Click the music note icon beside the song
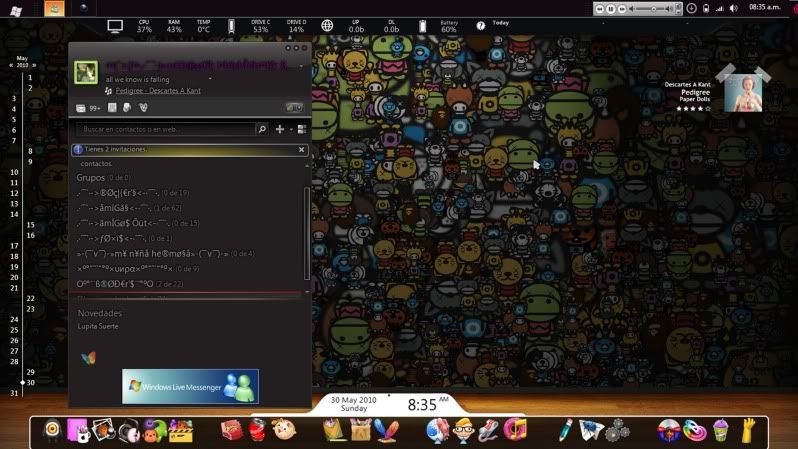Viewport: 798px width, 449px height. [x=108, y=91]
